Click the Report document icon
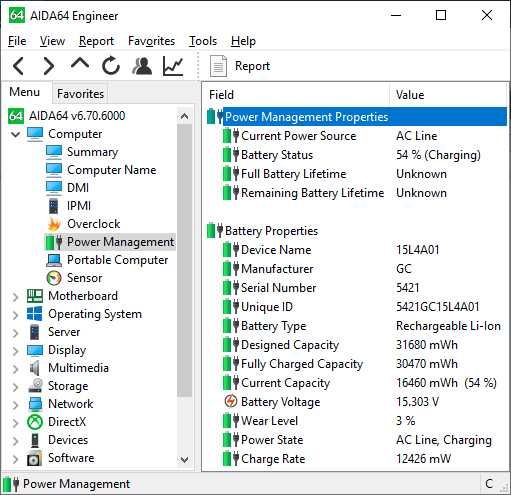The image size is (511, 495). click(218, 66)
